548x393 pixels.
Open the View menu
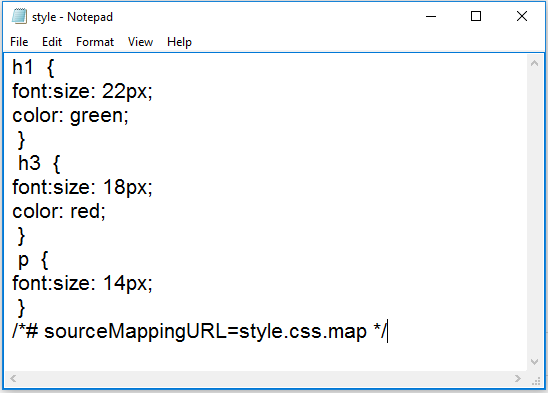pyautogui.click(x=140, y=42)
